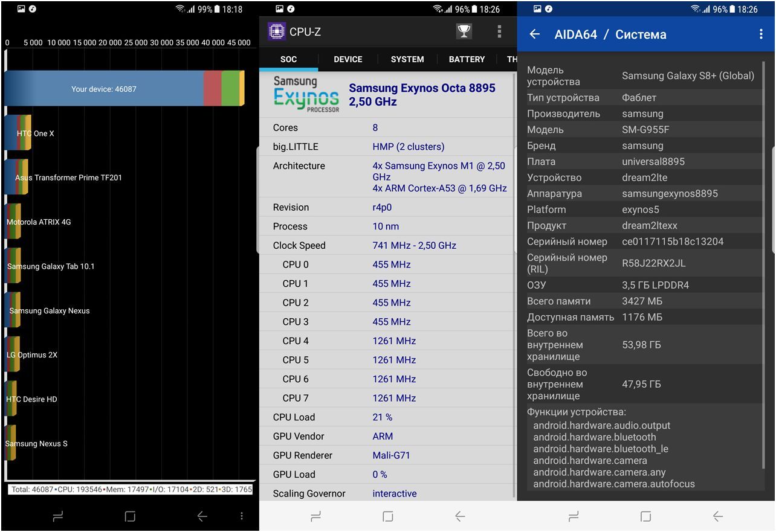776x532 pixels.
Task: Open the partially visible THERMAL tab
Action: tap(512, 59)
